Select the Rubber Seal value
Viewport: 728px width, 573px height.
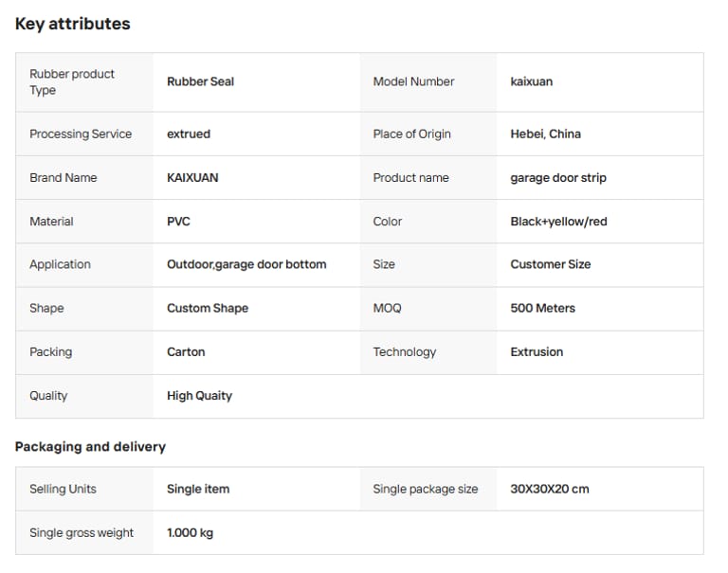tap(200, 81)
